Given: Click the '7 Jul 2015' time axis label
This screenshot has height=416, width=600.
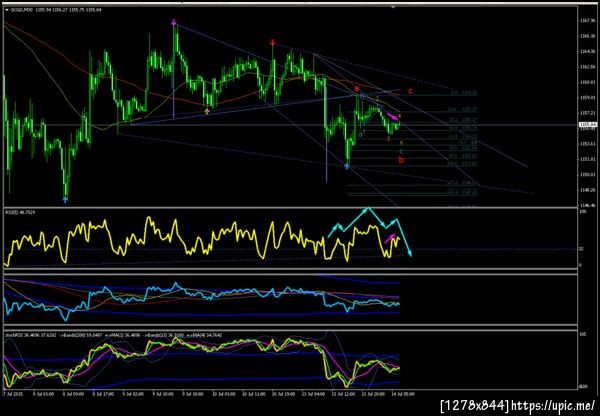Looking at the screenshot, I should [x=11, y=393].
